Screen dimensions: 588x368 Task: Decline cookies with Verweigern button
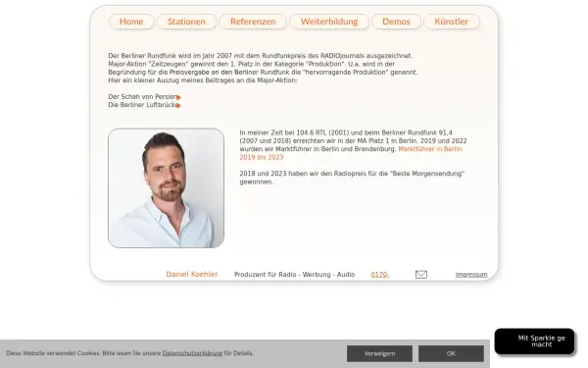coord(379,353)
